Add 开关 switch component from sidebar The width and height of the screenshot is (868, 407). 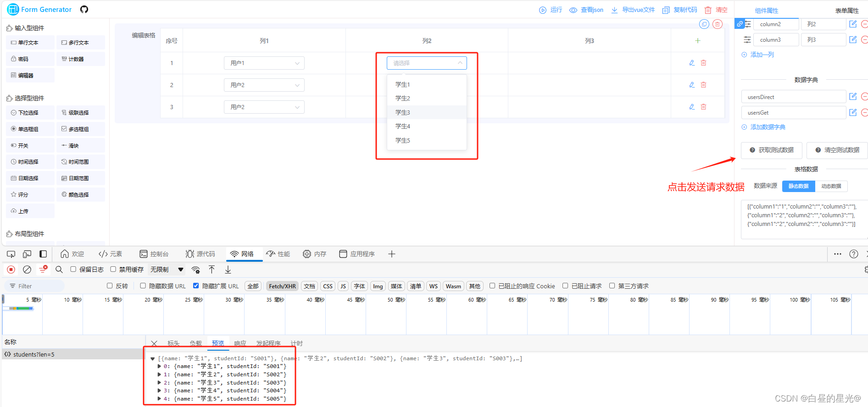[30, 146]
